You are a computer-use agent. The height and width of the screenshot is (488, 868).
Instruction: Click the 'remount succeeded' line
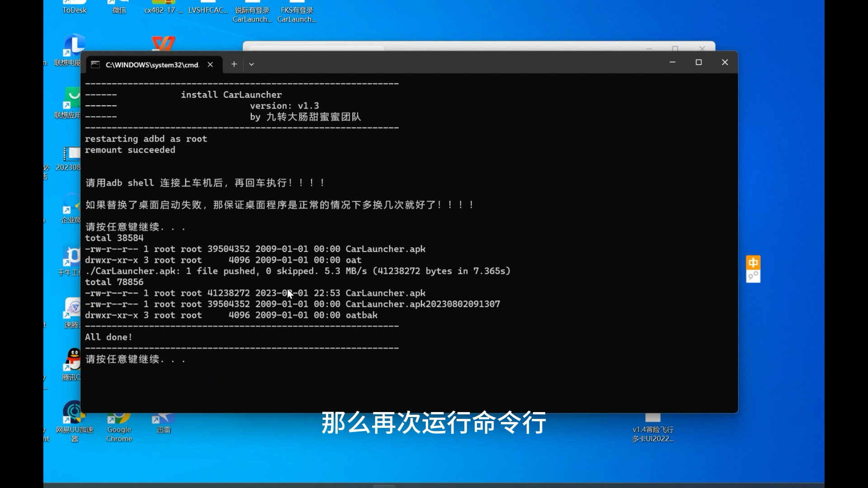(x=130, y=150)
